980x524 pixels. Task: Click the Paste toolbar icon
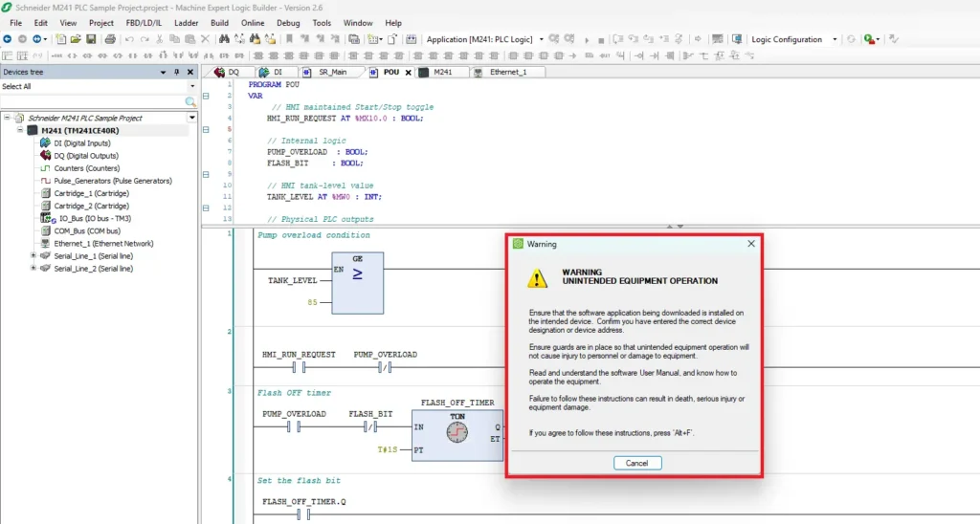tap(190, 38)
